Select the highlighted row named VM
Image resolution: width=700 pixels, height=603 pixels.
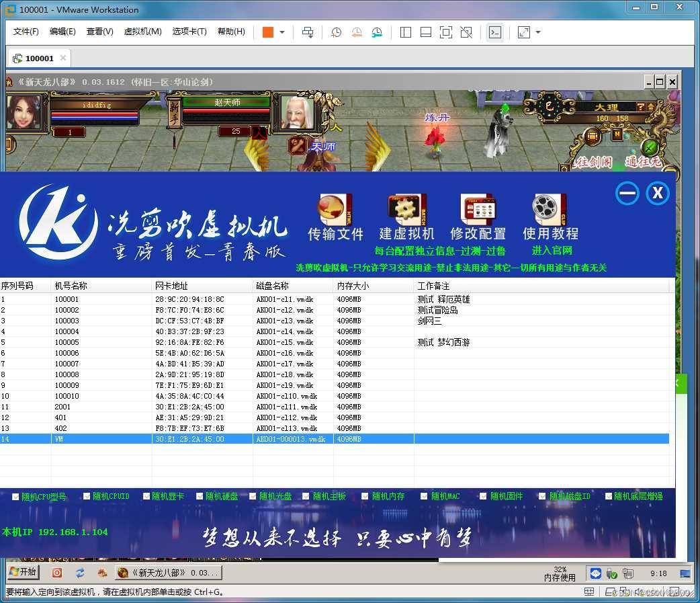click(x=335, y=439)
